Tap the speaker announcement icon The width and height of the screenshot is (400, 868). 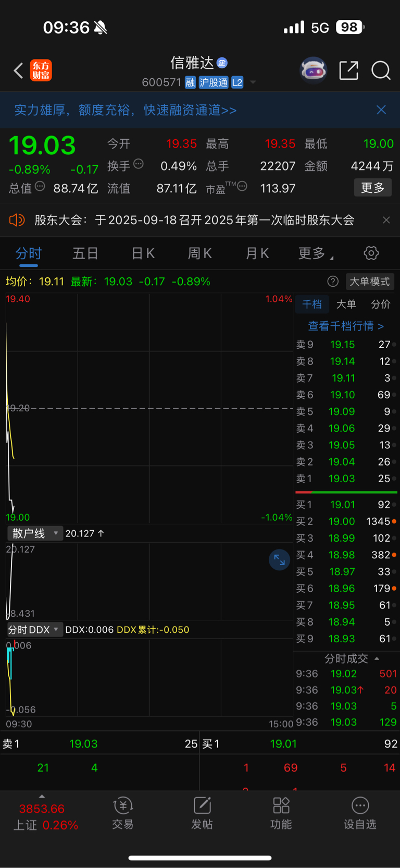17,220
